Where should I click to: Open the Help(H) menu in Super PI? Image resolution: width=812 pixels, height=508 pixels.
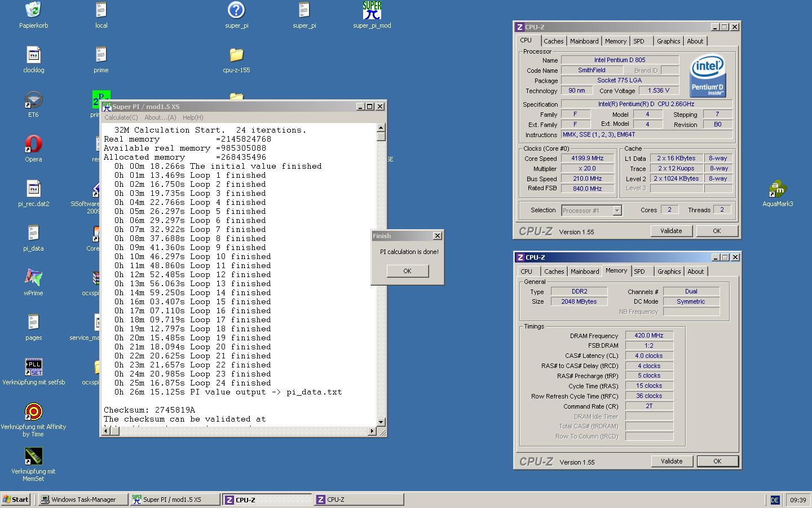click(x=193, y=117)
